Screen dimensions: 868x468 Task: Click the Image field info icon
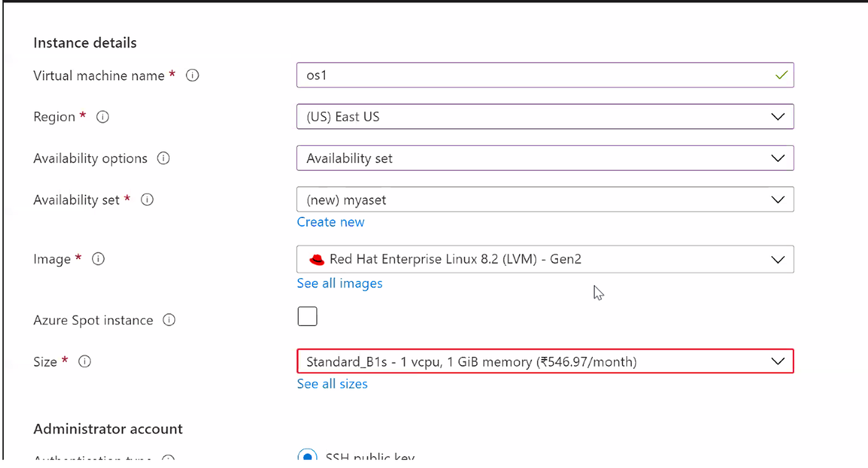click(x=98, y=259)
